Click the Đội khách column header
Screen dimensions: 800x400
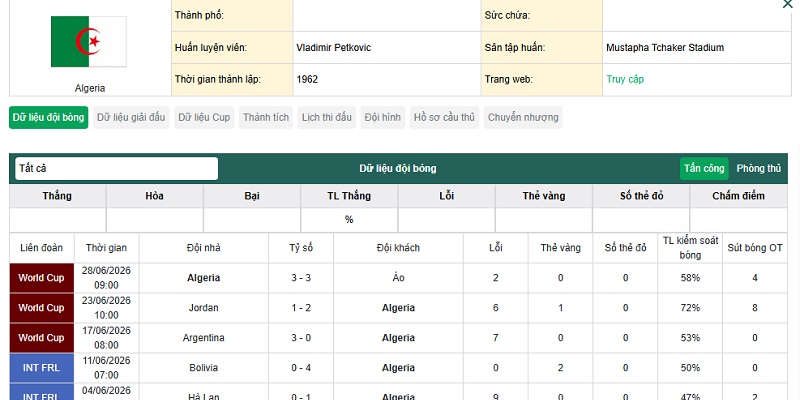click(x=398, y=248)
